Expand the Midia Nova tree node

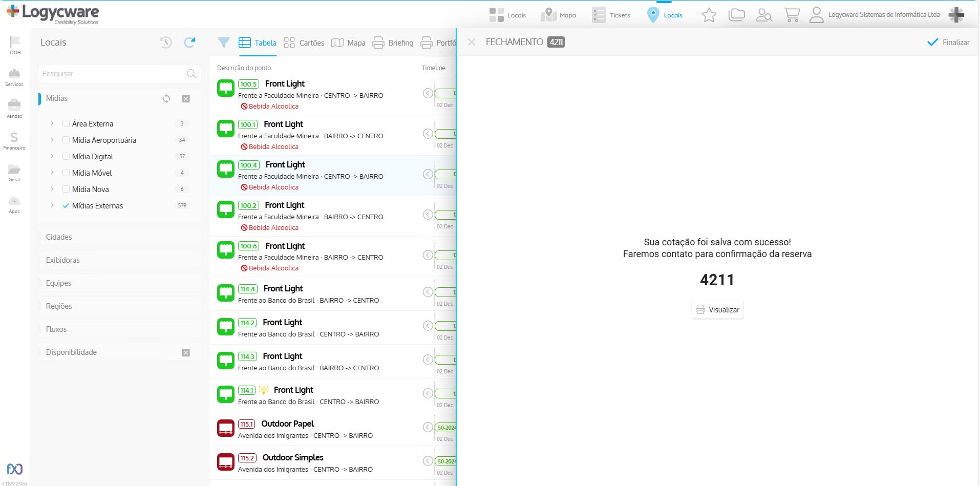(52, 189)
